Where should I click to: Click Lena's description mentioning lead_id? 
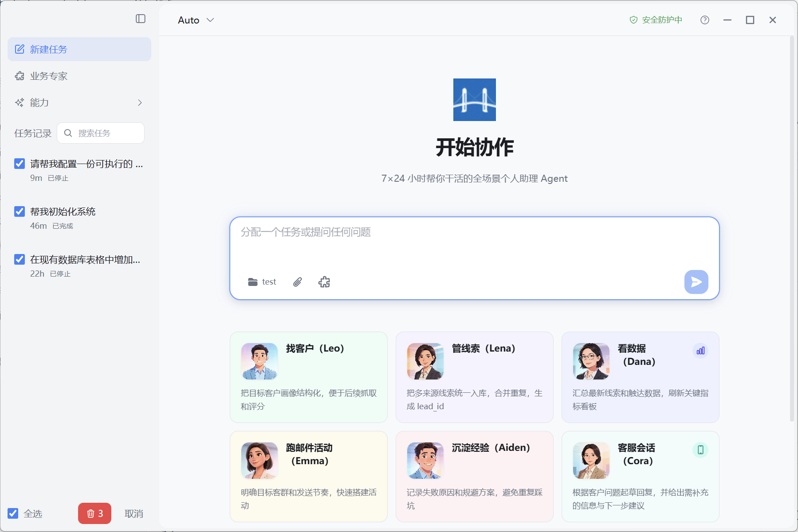click(x=475, y=400)
